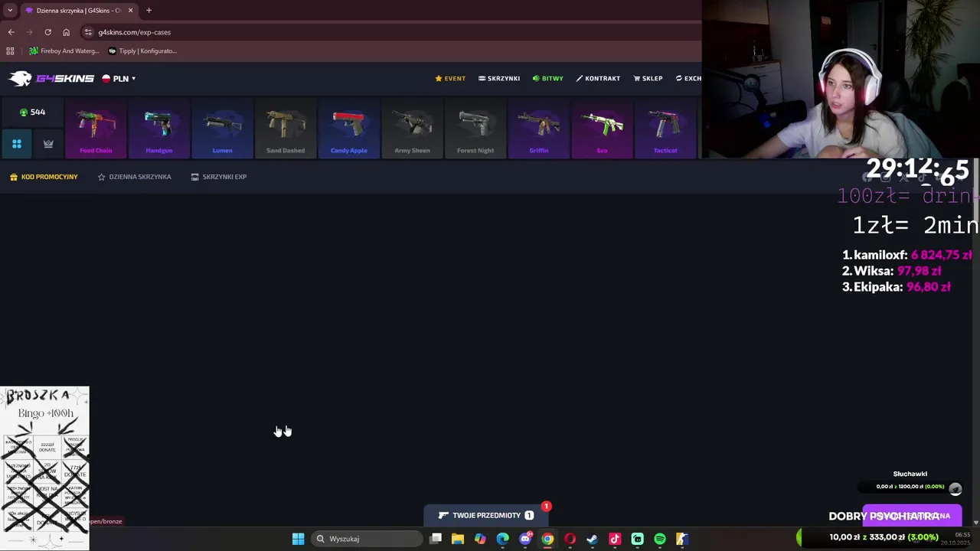This screenshot has width=980, height=551.
Task: Reload the G4Skins page
Action: coord(47,32)
